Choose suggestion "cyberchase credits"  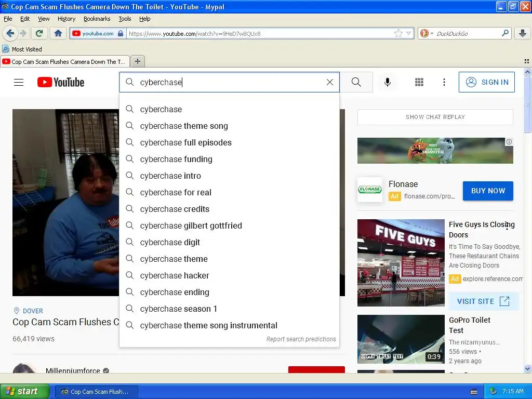(229, 209)
